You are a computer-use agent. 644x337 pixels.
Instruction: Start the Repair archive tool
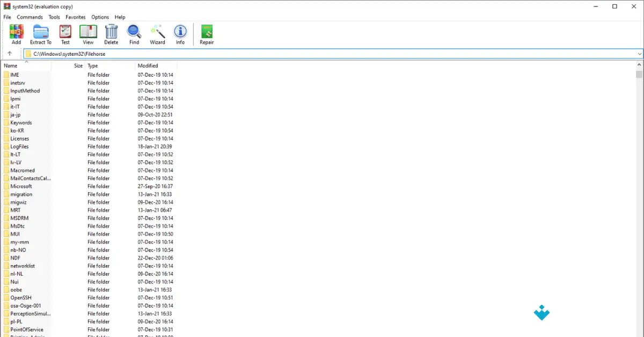coord(206,33)
